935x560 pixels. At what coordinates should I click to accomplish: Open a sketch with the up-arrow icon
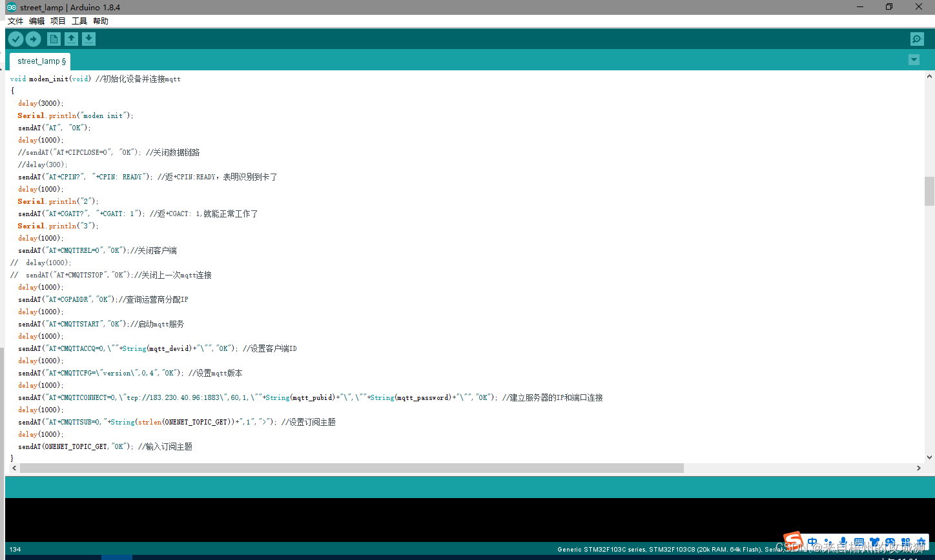[71, 39]
